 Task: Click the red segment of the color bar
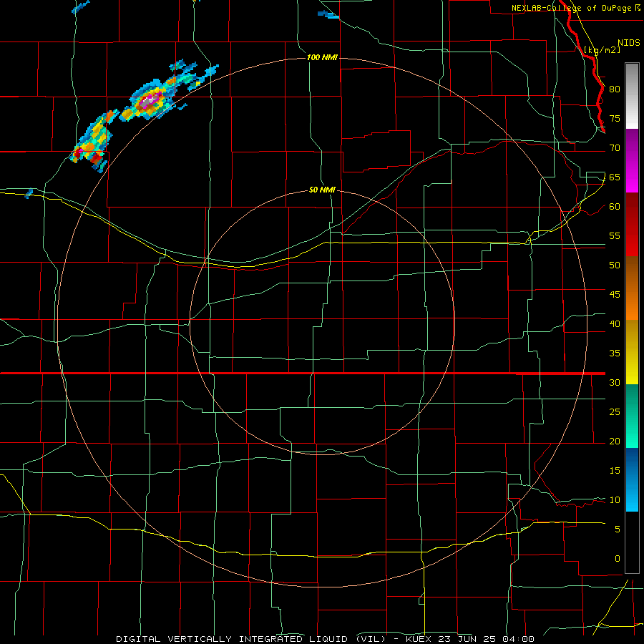pyautogui.click(x=632, y=224)
